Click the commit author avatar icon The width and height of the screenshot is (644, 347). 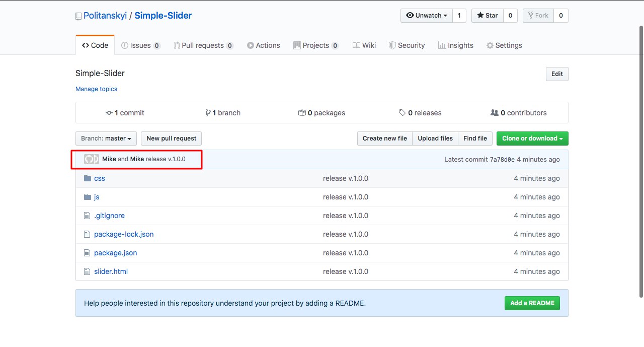pos(92,159)
